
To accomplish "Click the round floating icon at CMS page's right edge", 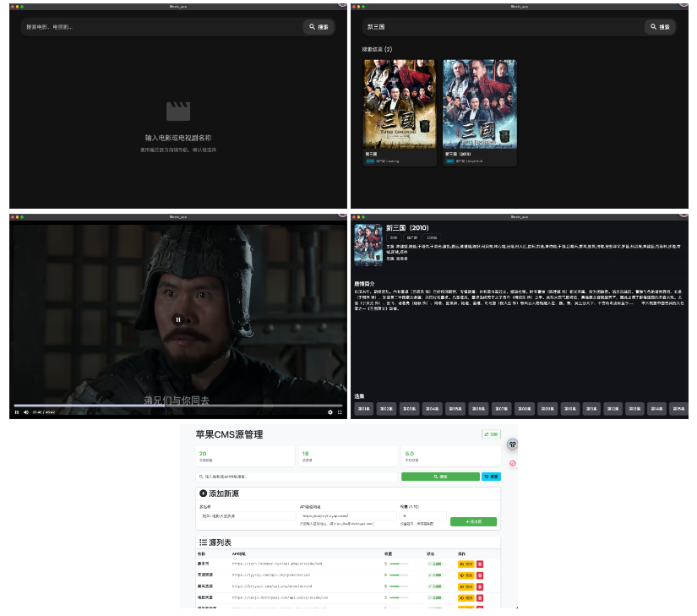I will (x=513, y=444).
